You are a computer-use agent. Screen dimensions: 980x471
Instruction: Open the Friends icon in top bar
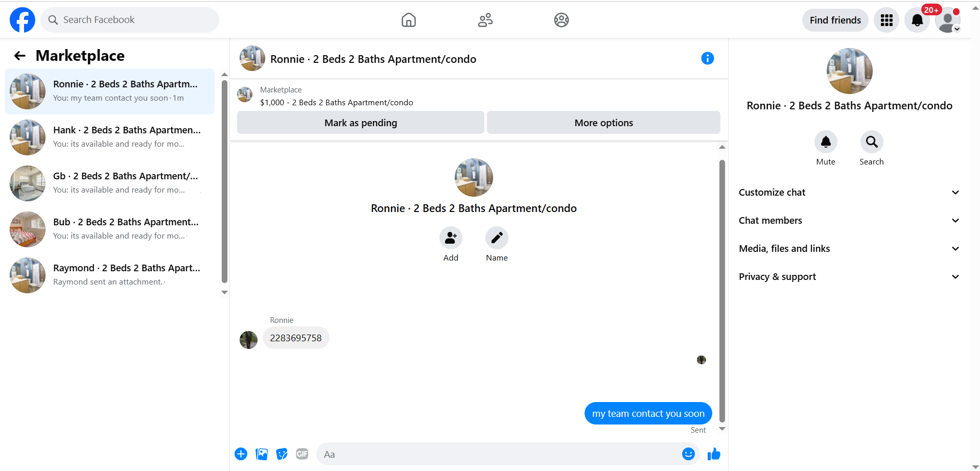[x=485, y=20]
